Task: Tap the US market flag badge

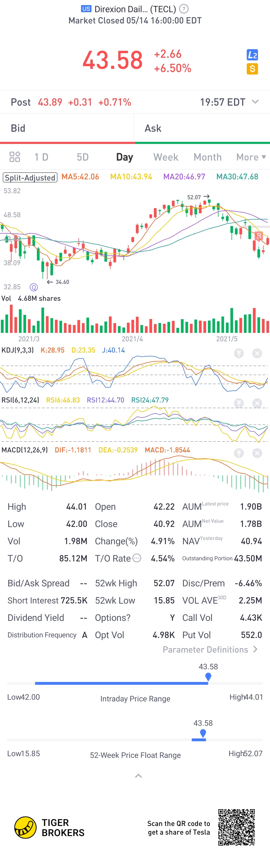Action: (86, 9)
